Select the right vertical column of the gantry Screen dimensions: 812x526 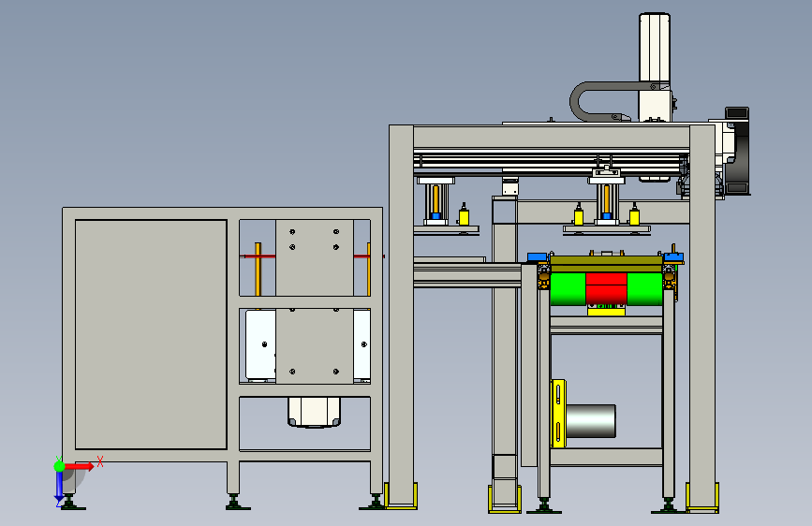tap(702, 315)
